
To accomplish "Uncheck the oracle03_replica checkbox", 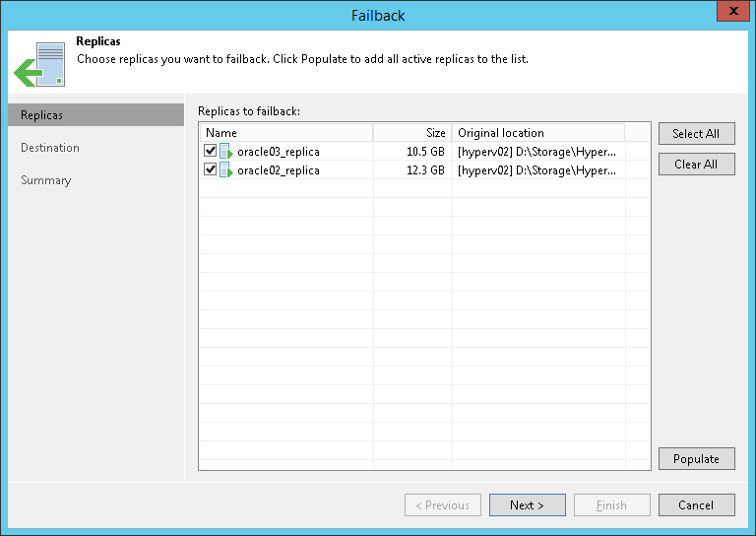I will [x=210, y=152].
